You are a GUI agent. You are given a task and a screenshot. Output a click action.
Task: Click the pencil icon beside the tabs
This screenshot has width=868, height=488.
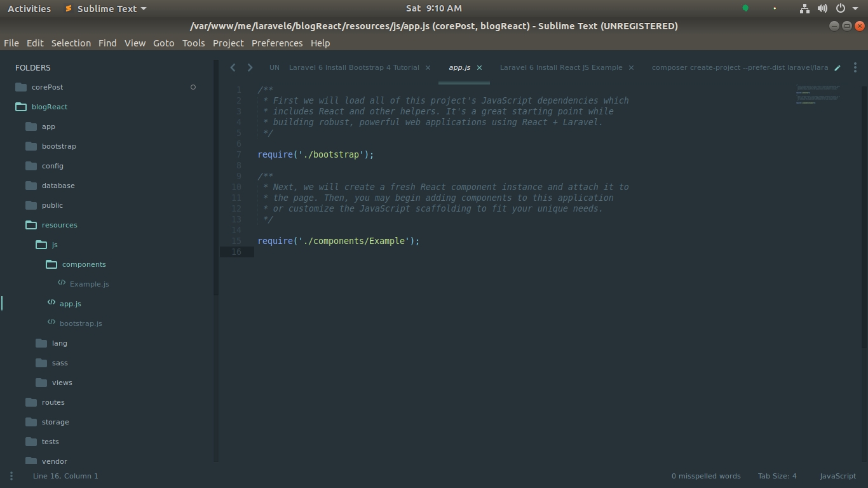[837, 68]
